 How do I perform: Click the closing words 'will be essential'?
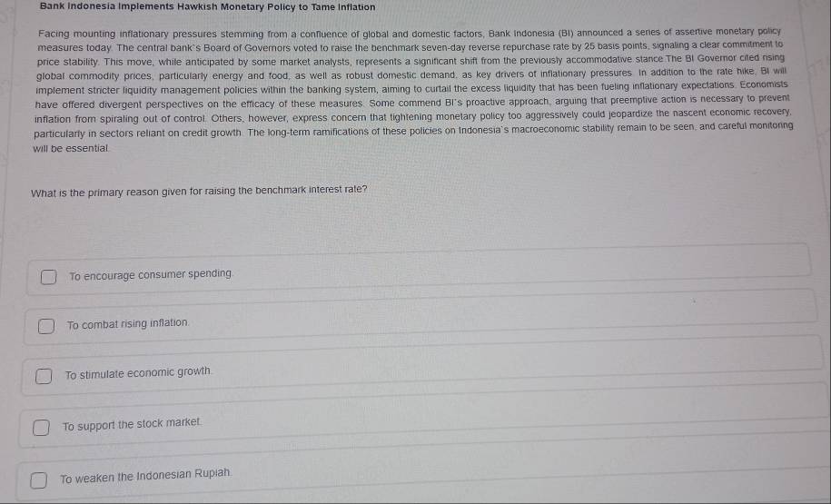point(71,148)
